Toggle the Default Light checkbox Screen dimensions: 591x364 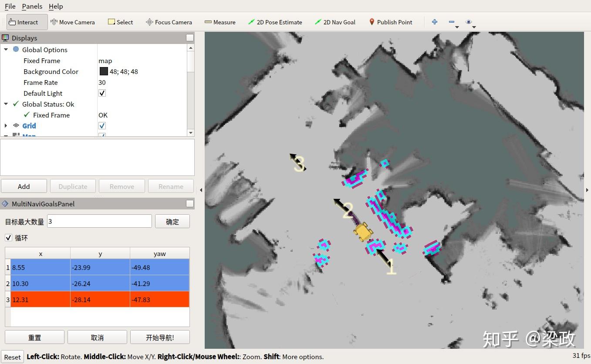pos(102,93)
